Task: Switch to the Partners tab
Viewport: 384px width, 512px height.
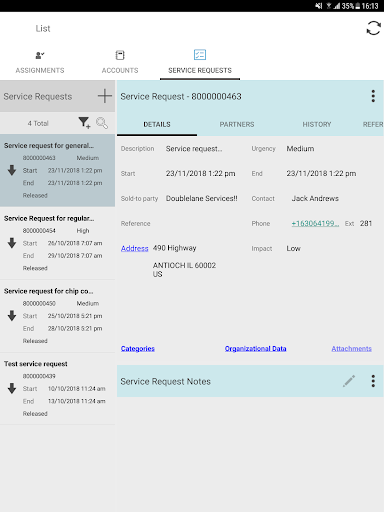Action: click(x=237, y=124)
